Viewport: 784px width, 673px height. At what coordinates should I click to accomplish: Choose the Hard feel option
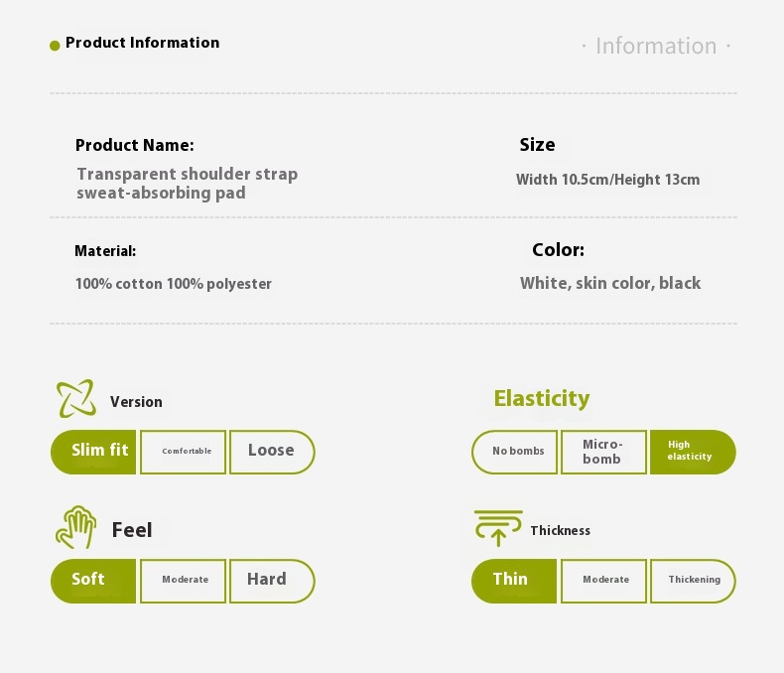[273, 581]
